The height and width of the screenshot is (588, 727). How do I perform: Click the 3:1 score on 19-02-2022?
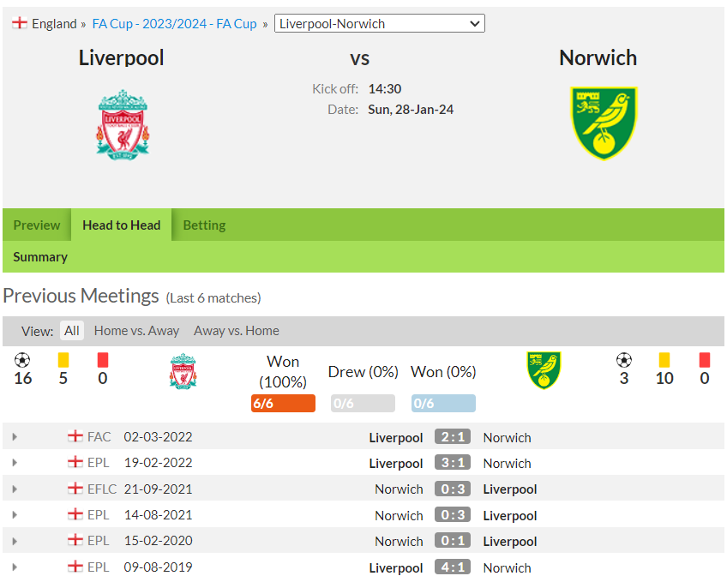[x=453, y=462]
